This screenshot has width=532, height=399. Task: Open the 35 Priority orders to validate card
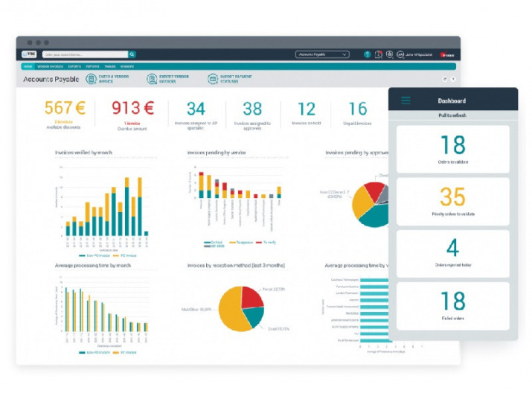(452, 201)
